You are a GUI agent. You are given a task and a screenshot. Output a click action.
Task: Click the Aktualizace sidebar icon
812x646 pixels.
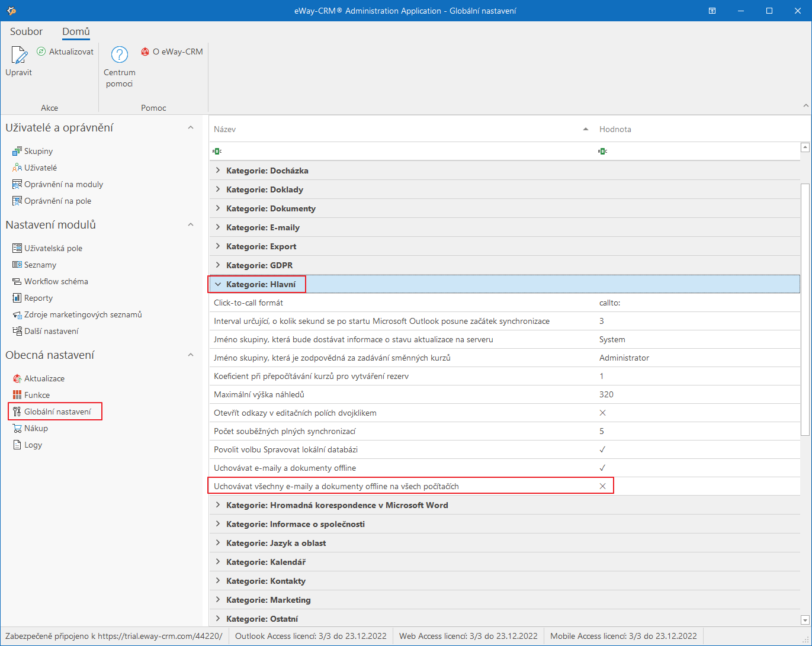tap(17, 378)
